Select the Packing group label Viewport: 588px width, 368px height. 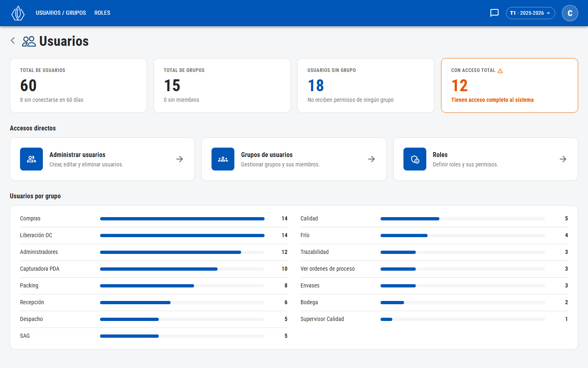[x=29, y=285]
